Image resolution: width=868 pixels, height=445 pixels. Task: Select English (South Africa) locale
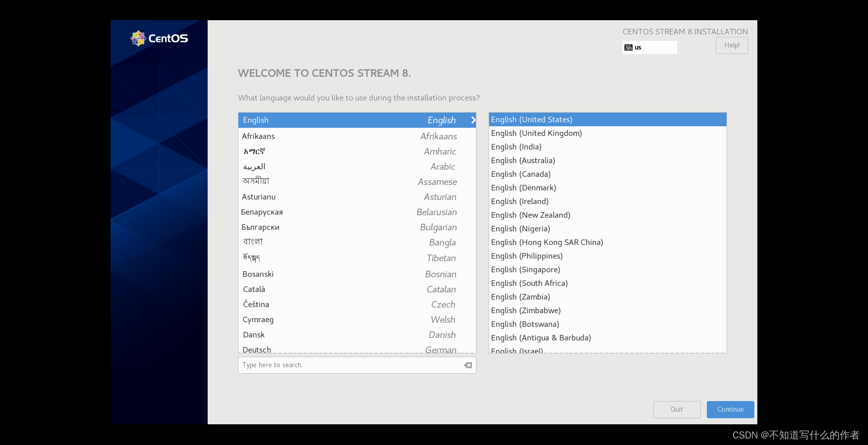pos(607,283)
